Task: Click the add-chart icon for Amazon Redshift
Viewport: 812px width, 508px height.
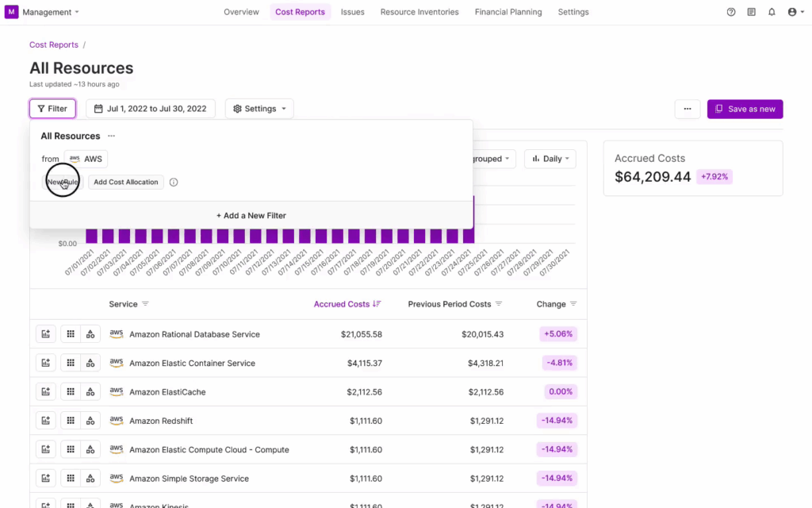Action: (x=45, y=421)
